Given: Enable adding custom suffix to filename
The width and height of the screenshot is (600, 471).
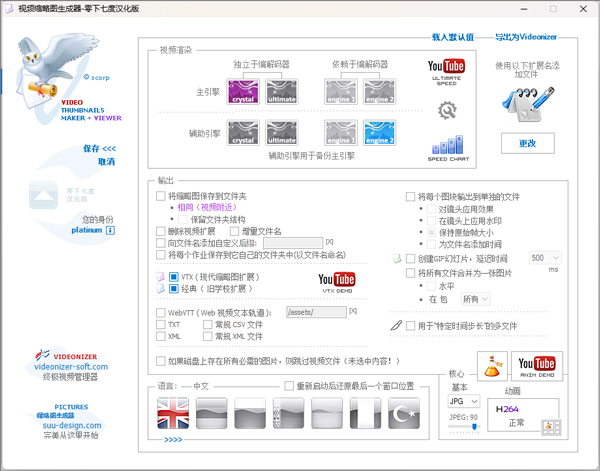Looking at the screenshot, I should point(161,243).
